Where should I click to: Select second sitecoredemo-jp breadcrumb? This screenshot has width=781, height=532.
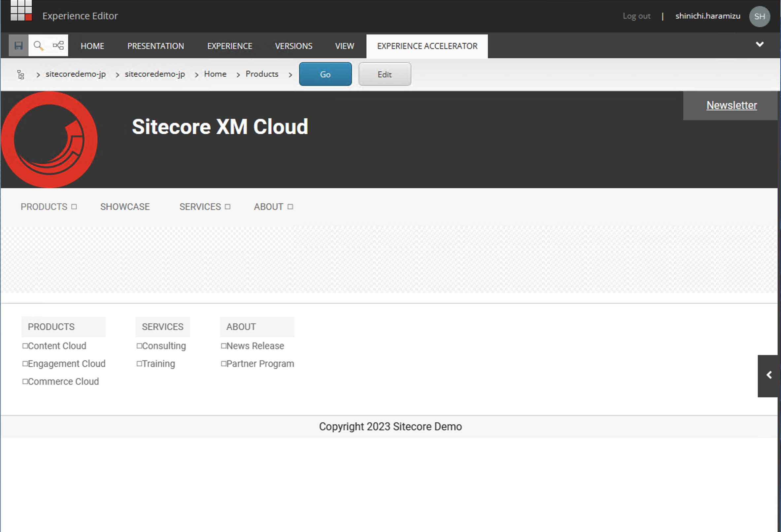154,74
